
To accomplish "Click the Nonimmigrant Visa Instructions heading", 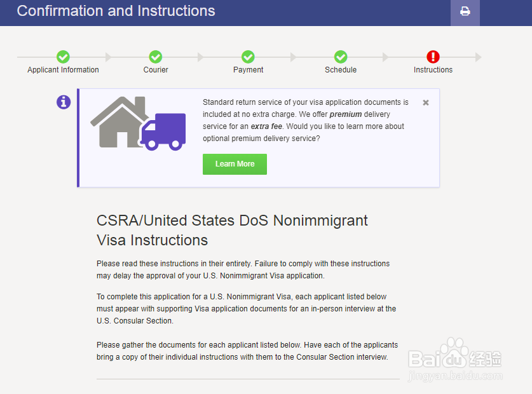I will 232,230.
